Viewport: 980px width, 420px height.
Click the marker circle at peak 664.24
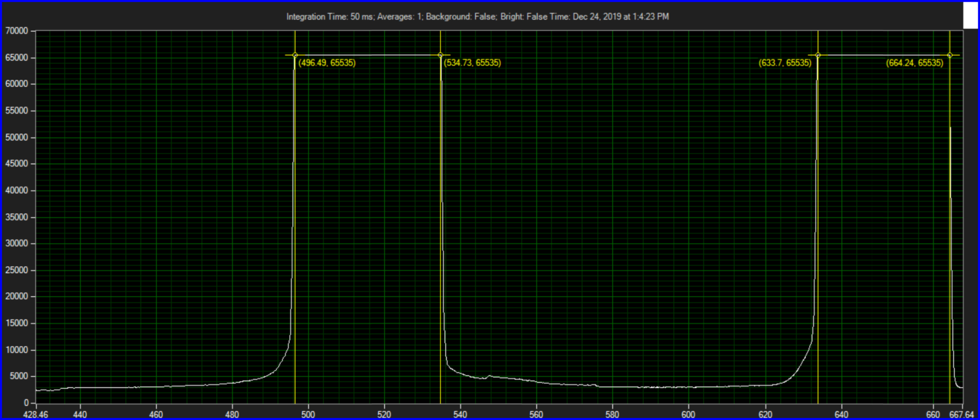click(x=949, y=56)
